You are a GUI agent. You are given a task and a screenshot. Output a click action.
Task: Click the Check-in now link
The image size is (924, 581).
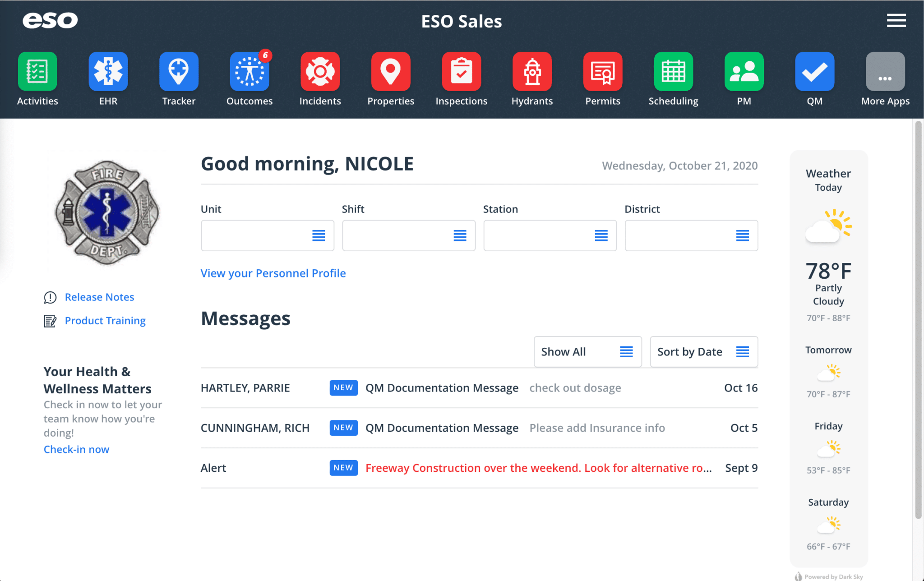coord(76,449)
